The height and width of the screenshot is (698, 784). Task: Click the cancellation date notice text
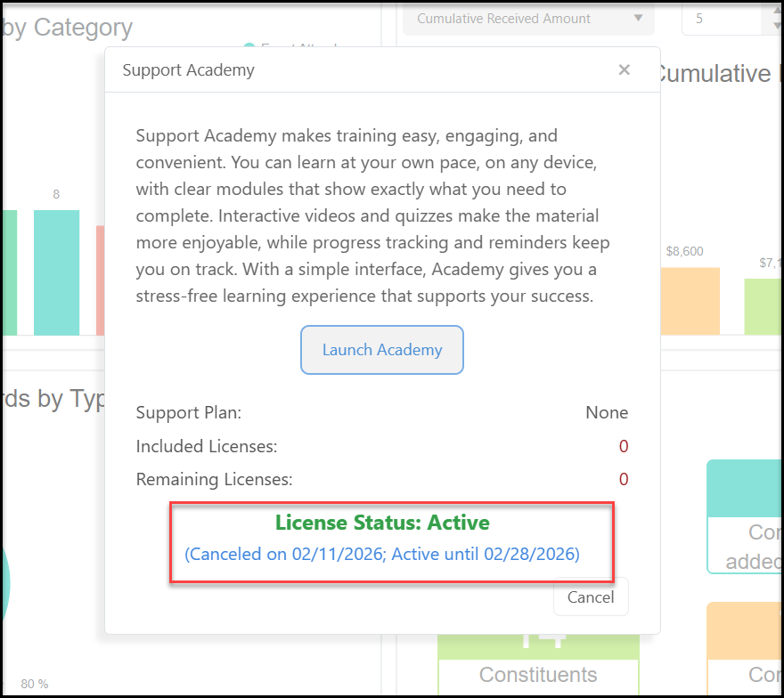(x=382, y=554)
